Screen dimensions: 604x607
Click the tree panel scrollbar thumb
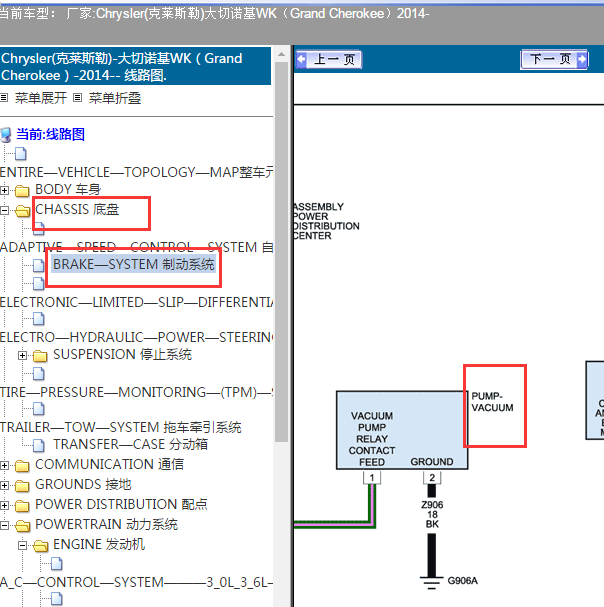click(x=281, y=252)
